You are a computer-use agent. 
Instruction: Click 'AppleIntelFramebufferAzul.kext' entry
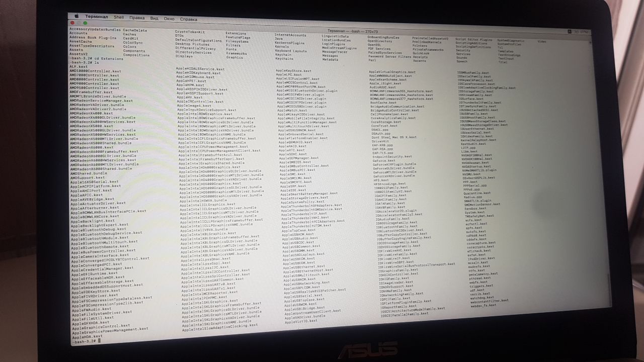pos(211,155)
